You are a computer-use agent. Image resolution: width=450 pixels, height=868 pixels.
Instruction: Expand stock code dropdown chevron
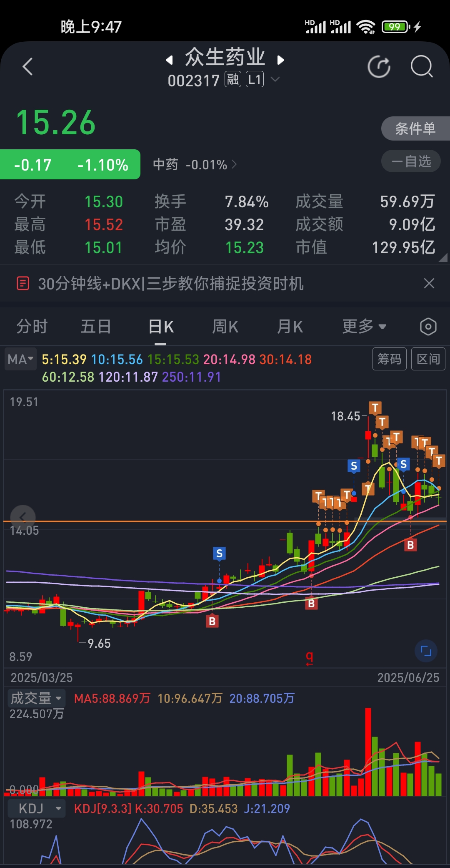click(x=275, y=79)
